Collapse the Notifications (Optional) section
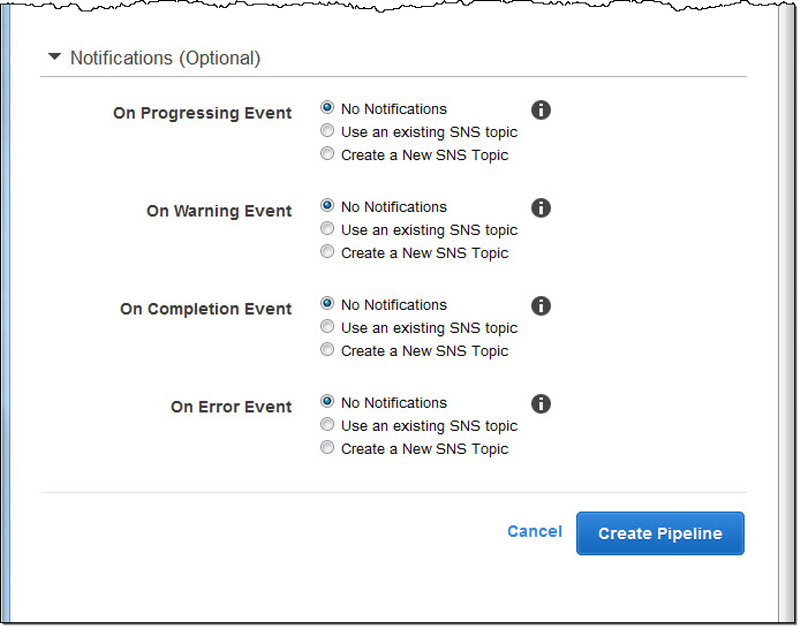Viewport: 800px width, 628px height. [54, 58]
